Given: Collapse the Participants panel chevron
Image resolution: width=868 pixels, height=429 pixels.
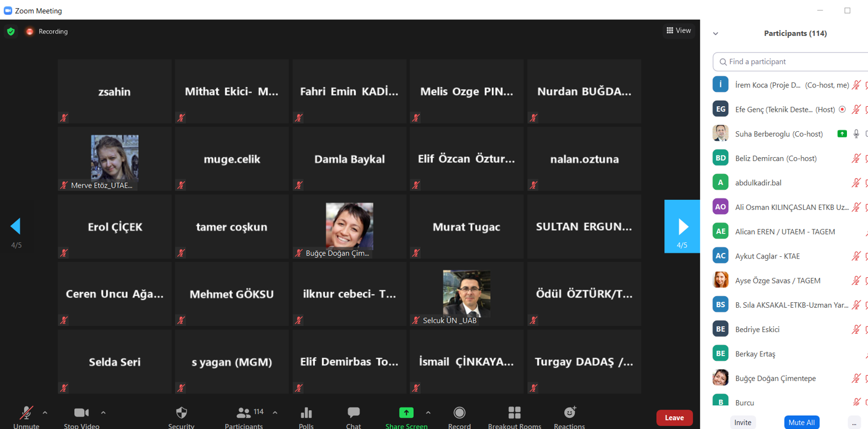Looking at the screenshot, I should 716,34.
